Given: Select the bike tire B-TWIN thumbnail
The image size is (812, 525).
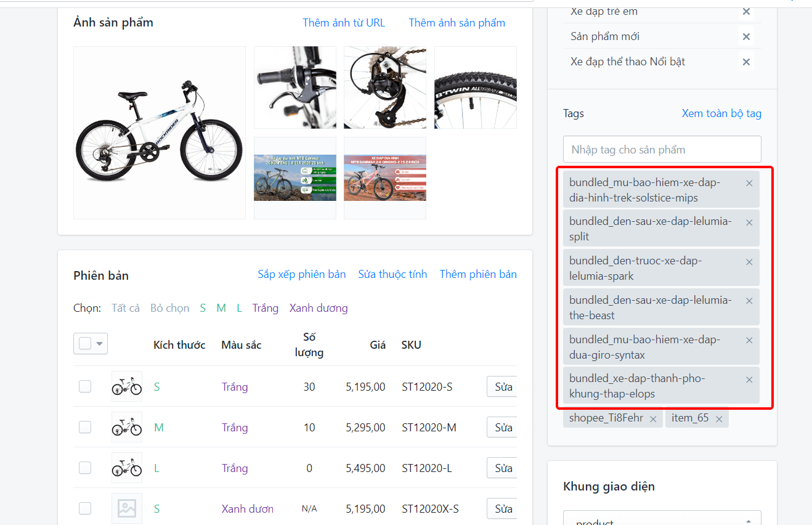Looking at the screenshot, I should point(476,87).
